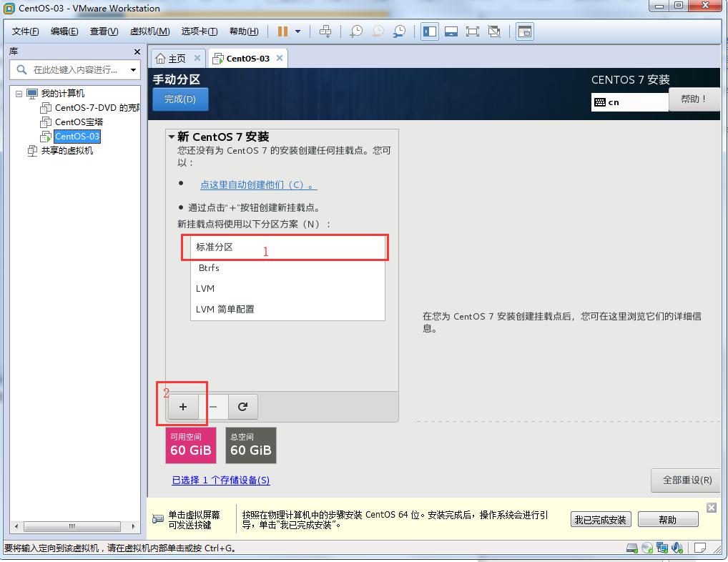Open the 文件(F) menu

pos(25,31)
